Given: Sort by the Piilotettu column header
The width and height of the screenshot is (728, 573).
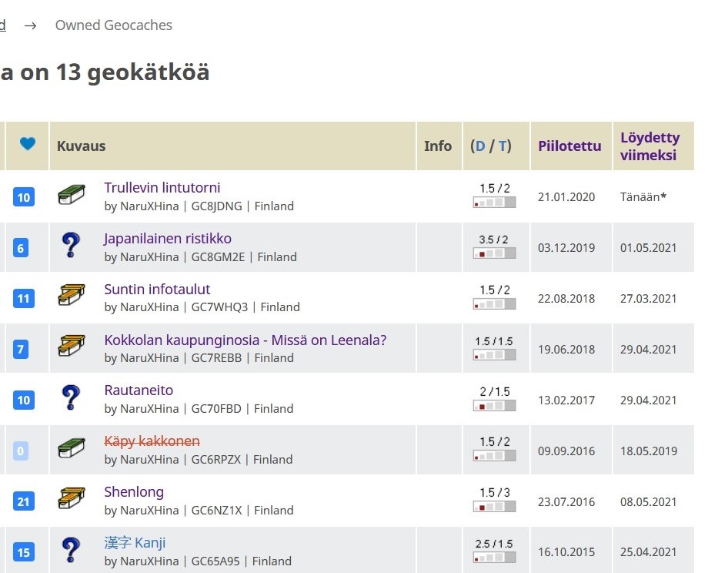Looking at the screenshot, I should [569, 146].
